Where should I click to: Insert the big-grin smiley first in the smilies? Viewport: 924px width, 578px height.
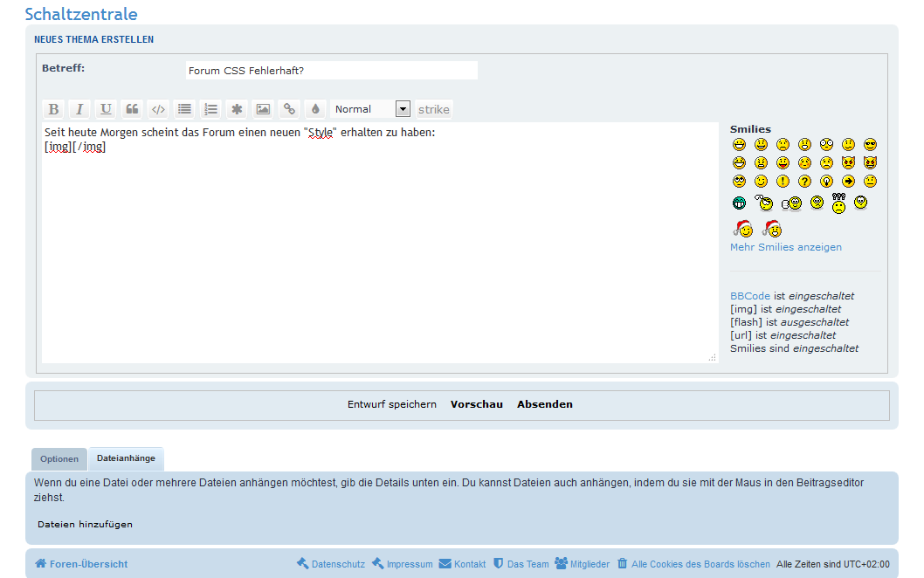739,144
